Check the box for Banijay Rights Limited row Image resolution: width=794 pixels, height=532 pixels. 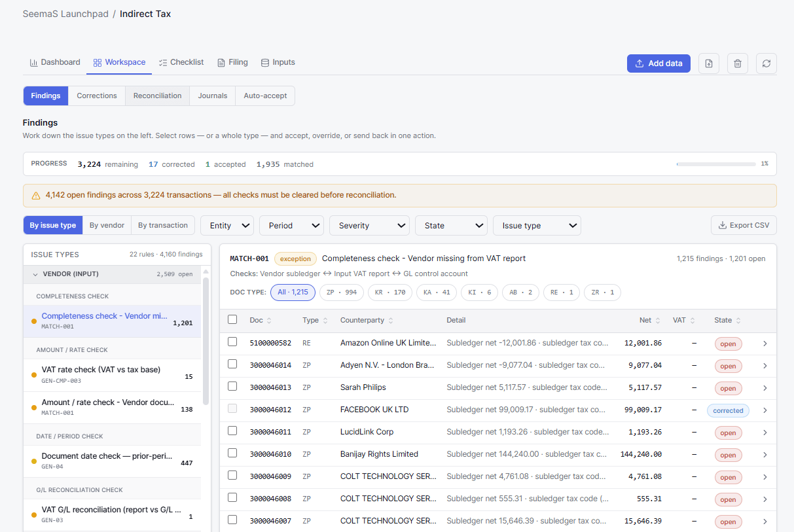232,453
